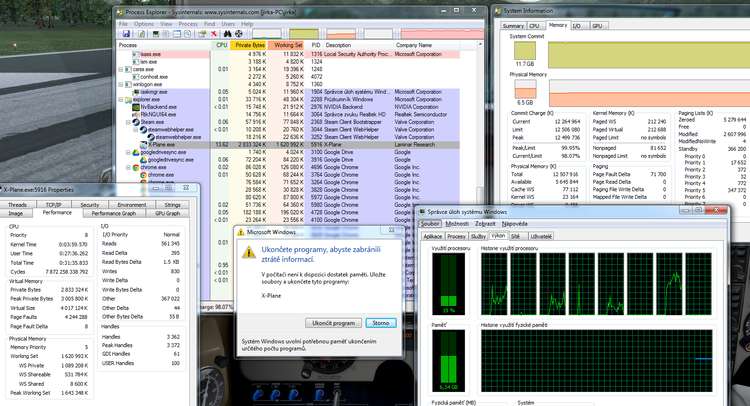Click the CPU usage mini graph in toolbar
The image size is (750, 406).
pos(266,33)
